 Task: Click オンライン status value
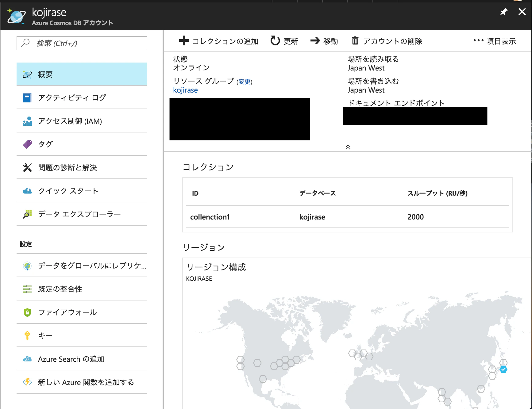[191, 67]
